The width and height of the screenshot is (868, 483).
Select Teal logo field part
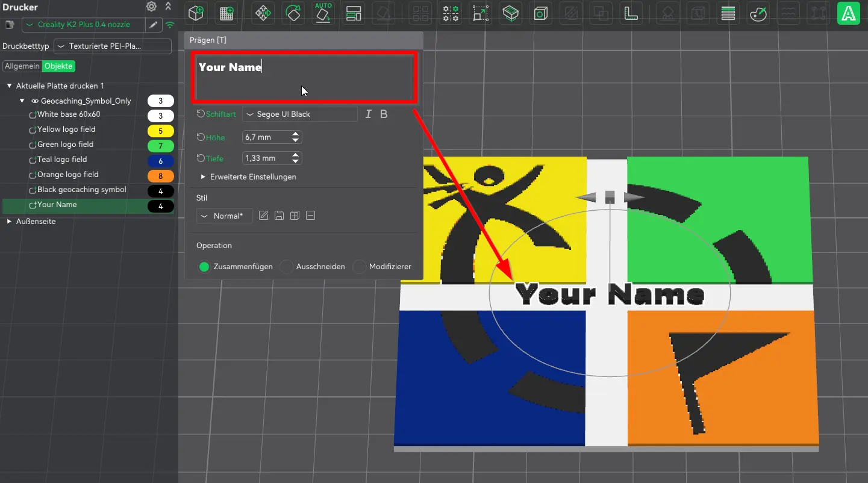point(62,160)
